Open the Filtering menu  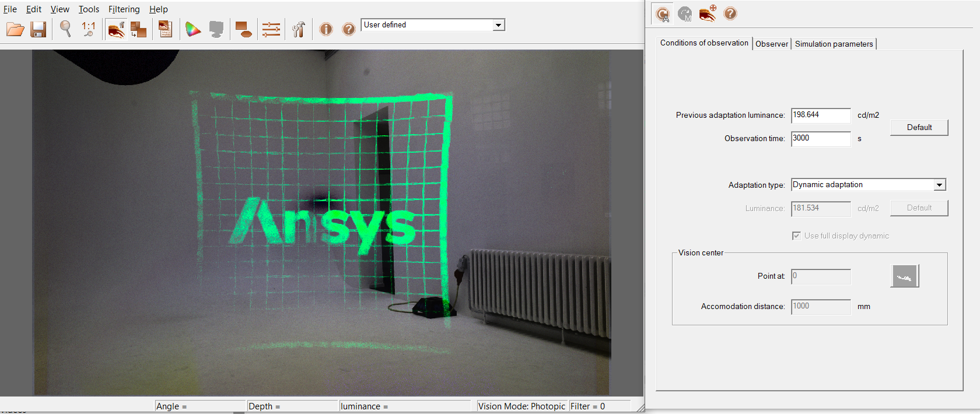[124, 9]
